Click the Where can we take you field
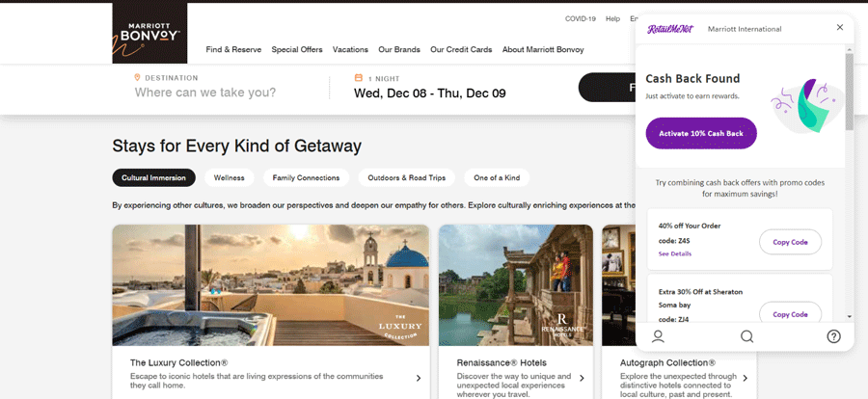 (x=204, y=93)
